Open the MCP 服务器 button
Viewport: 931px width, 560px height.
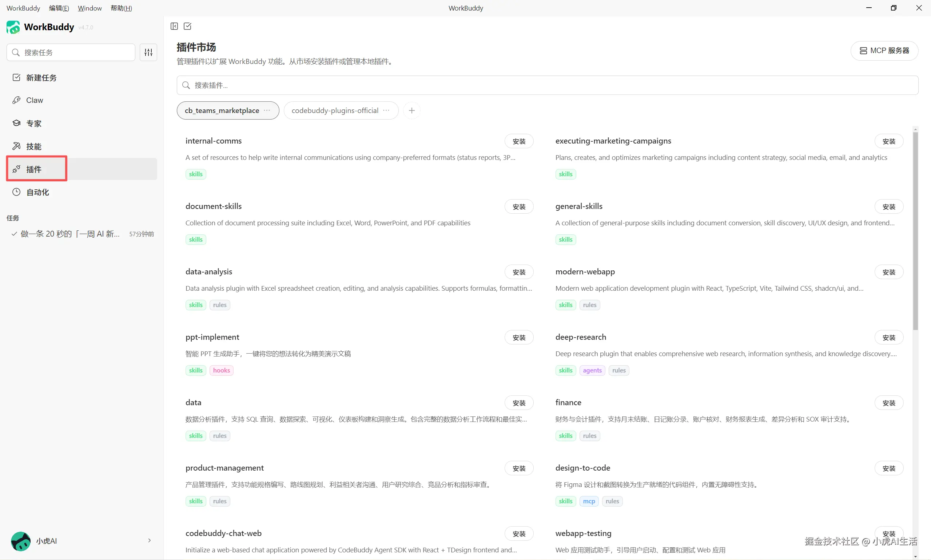(884, 51)
